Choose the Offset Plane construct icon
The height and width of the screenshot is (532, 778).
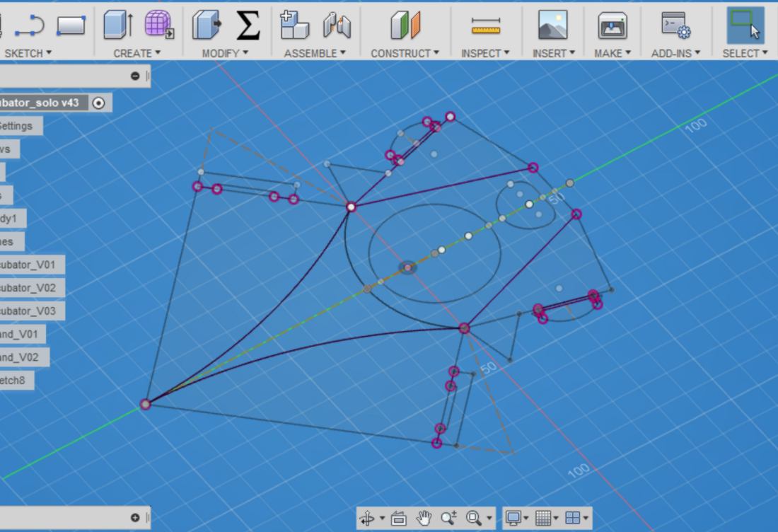[405, 25]
